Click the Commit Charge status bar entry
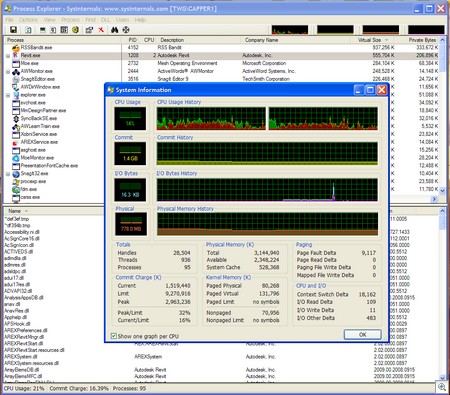 pyautogui.click(x=79, y=389)
